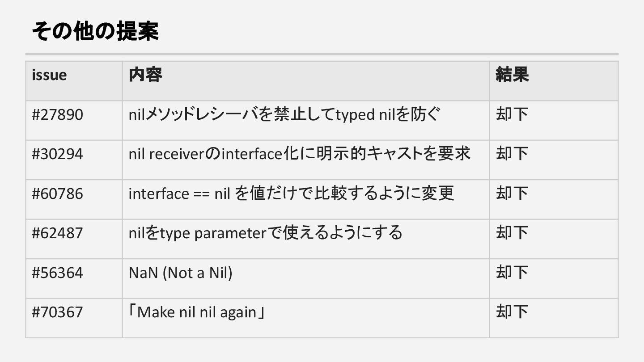644x362 pixels.
Task: Select the issue number #30294 cell
Action: [57, 154]
